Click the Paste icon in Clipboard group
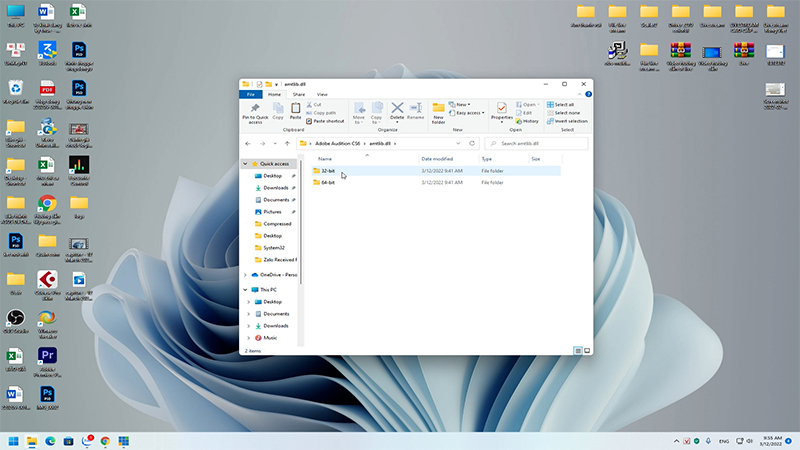This screenshot has width=800, height=450. (x=295, y=109)
